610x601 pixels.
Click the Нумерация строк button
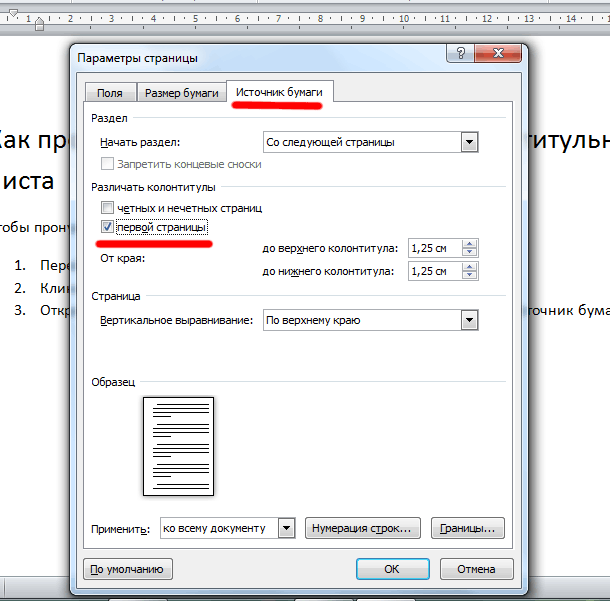(x=363, y=528)
